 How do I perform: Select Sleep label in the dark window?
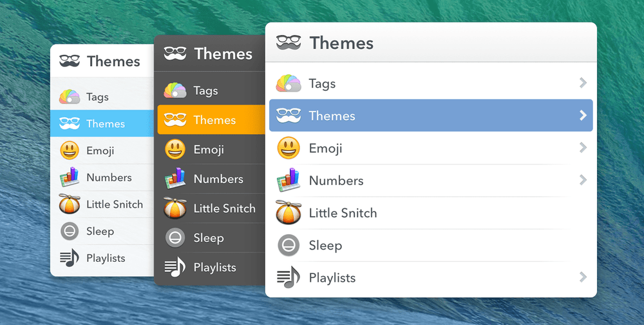(x=209, y=238)
